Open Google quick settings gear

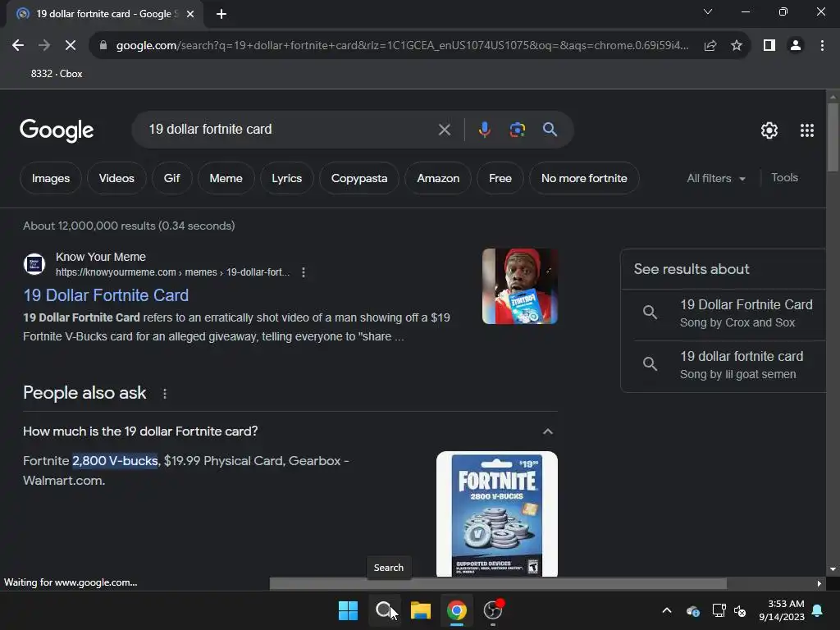click(x=769, y=130)
